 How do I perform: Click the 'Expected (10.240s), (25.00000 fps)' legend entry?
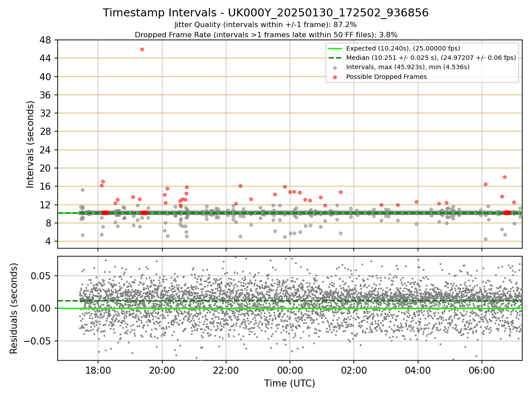403,48
